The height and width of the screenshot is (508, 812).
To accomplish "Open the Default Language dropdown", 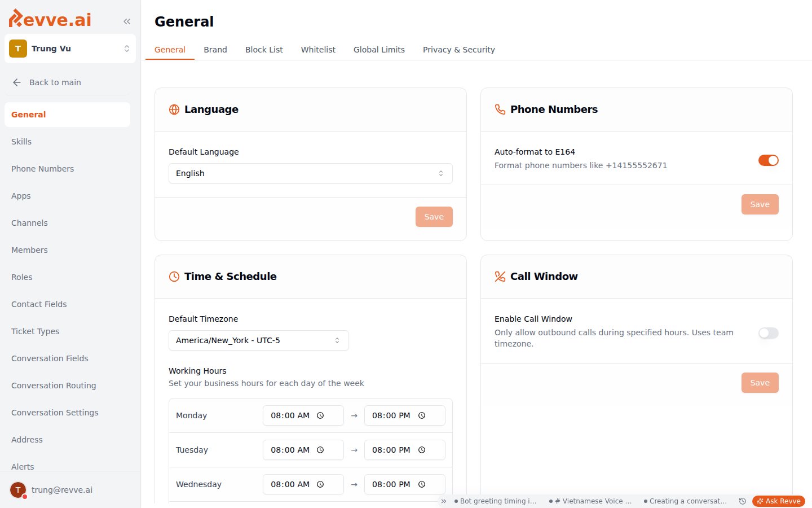I will [x=311, y=173].
